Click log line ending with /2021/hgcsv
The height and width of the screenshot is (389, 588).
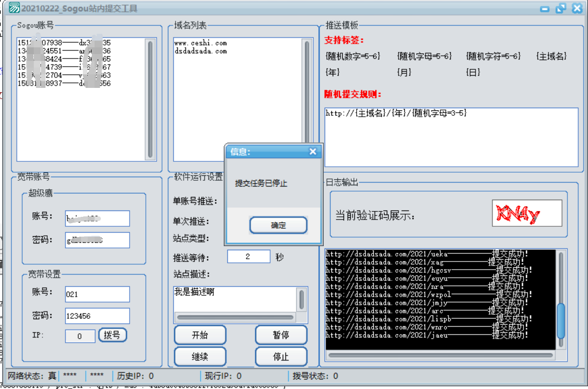(x=429, y=270)
